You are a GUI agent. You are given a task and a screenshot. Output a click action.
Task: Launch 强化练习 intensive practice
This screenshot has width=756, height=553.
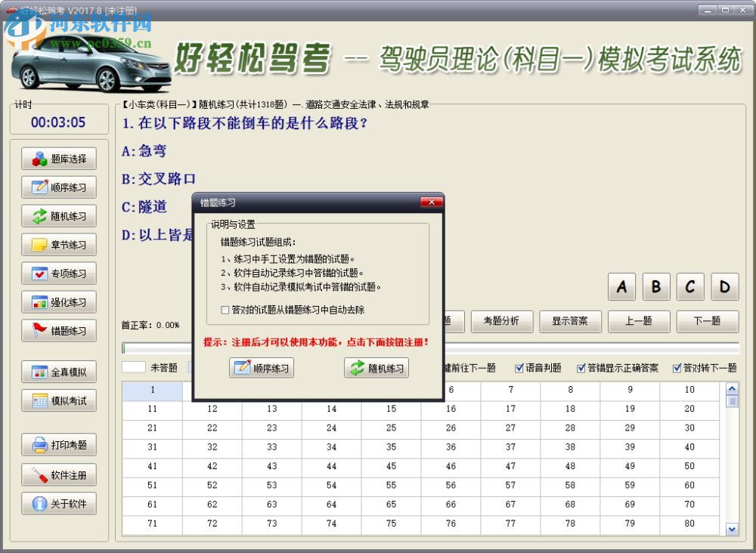tap(58, 302)
